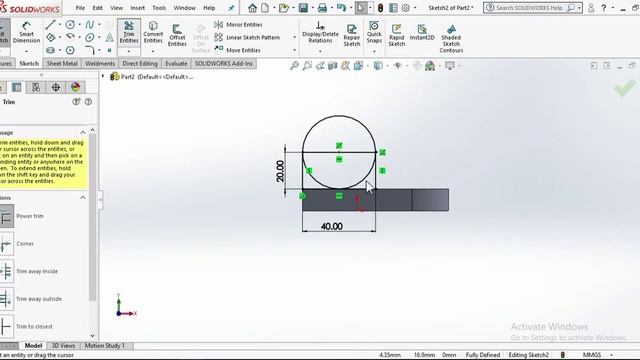Select Move Entities command
The width and height of the screenshot is (640, 360).
tap(238, 50)
